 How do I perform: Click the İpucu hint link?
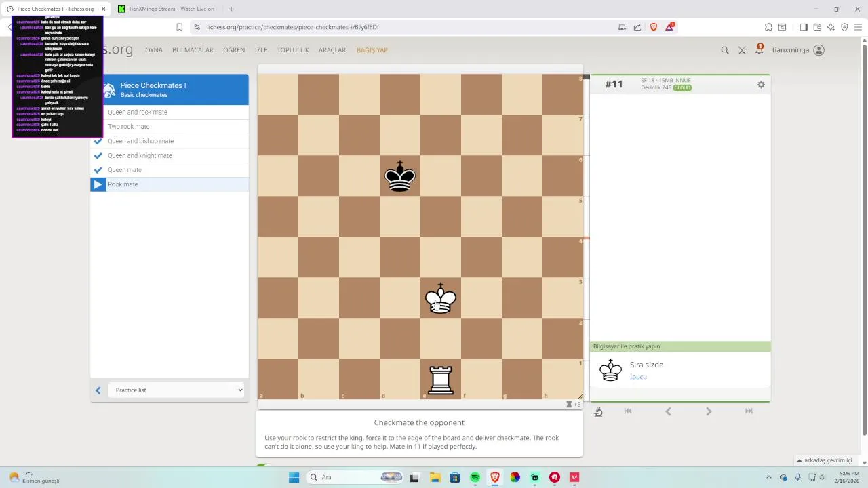point(638,377)
